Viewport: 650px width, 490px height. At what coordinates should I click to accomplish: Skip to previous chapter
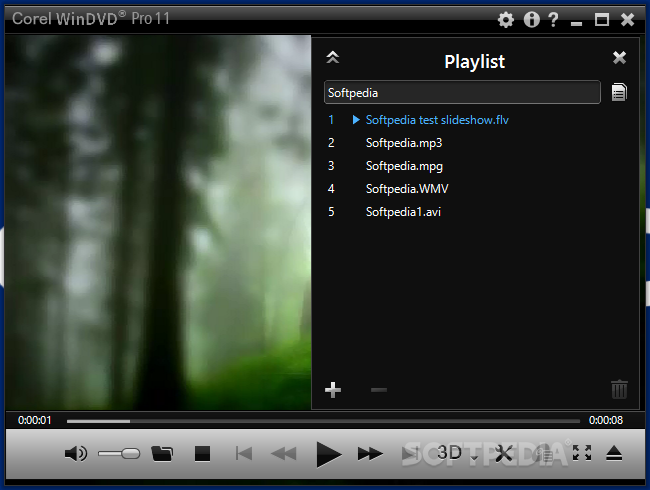(243, 454)
